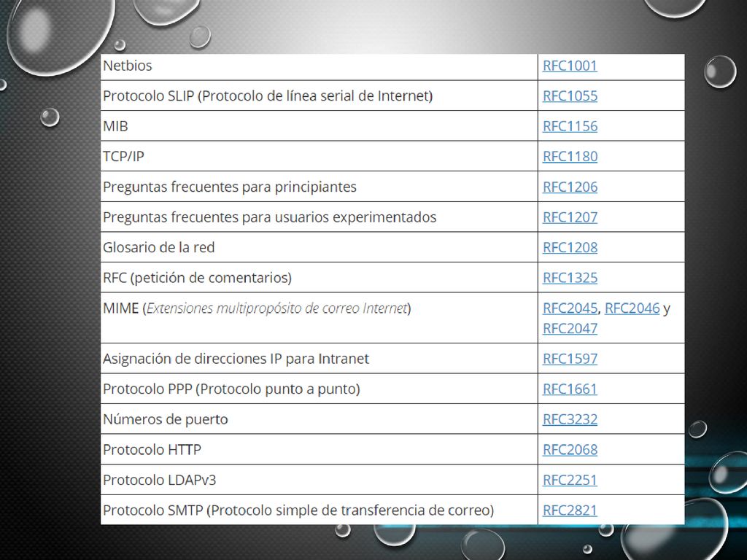Follow the RFC1207 link

[x=570, y=217]
